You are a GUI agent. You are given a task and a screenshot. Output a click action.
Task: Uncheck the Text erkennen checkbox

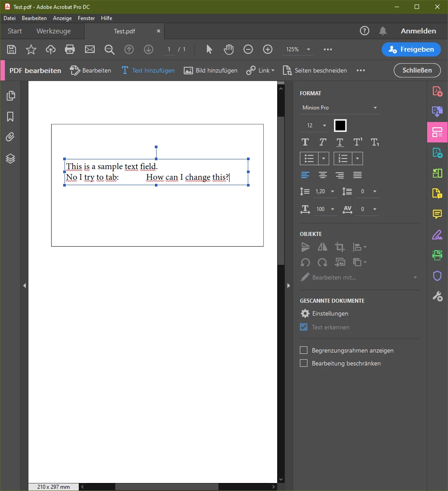(x=304, y=327)
